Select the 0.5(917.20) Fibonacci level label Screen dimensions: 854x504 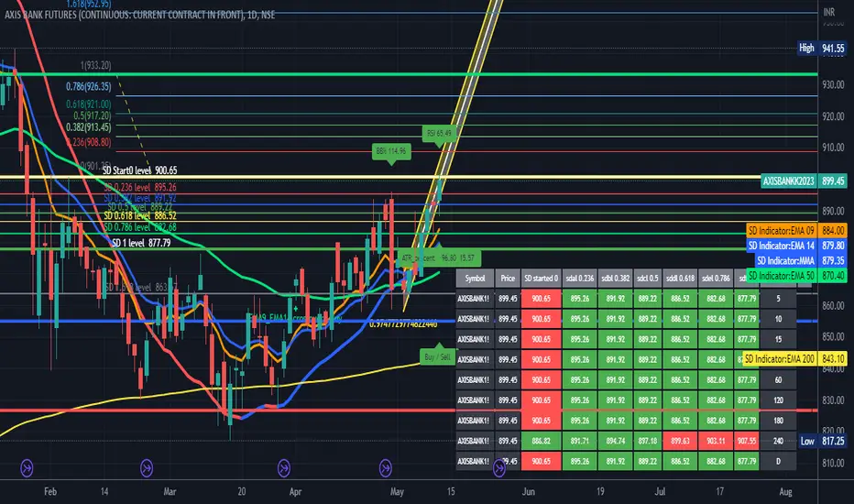[x=92, y=115]
